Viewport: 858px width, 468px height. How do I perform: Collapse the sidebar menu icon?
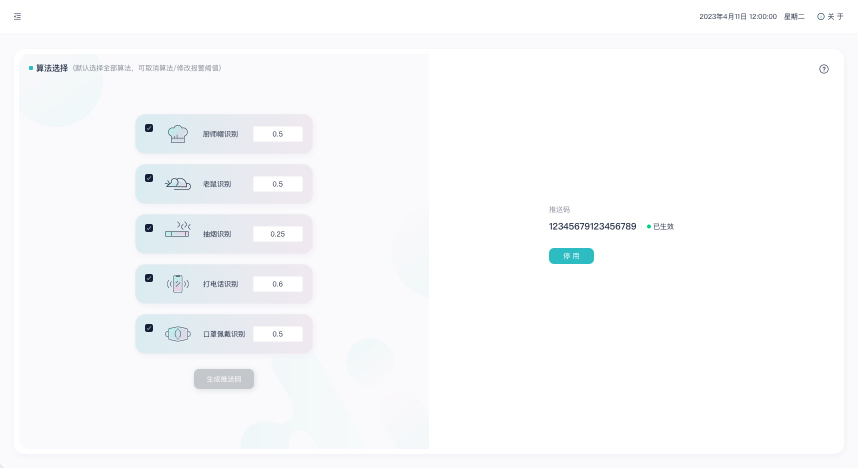(18, 16)
